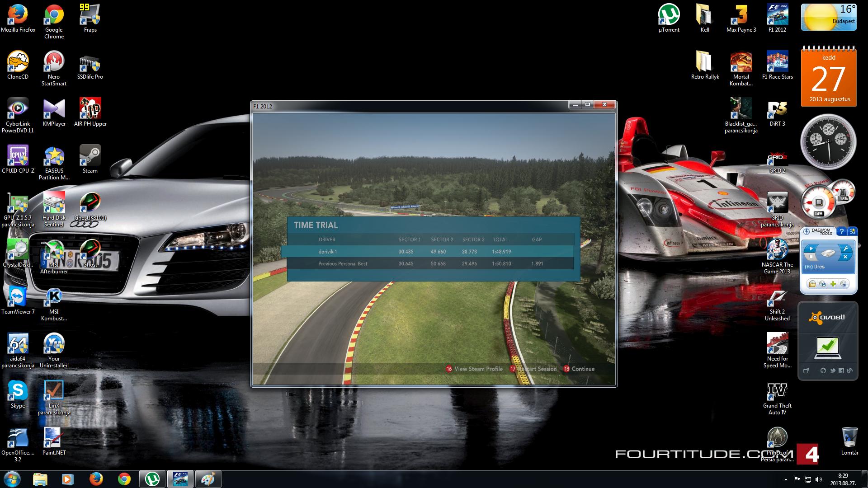Select the Kell folder icon
This screenshot has height=488, width=868.
click(705, 19)
